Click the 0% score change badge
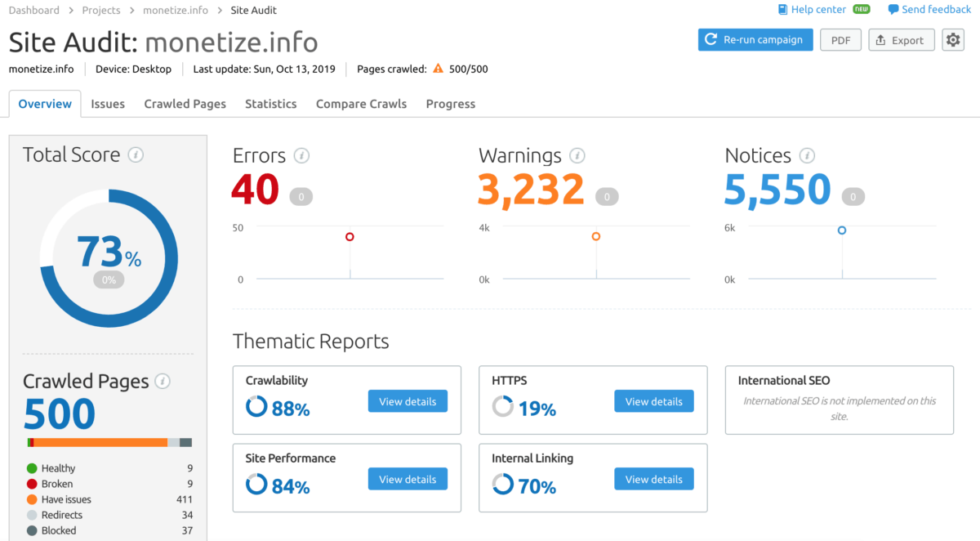This screenshot has width=980, height=541. tap(109, 280)
